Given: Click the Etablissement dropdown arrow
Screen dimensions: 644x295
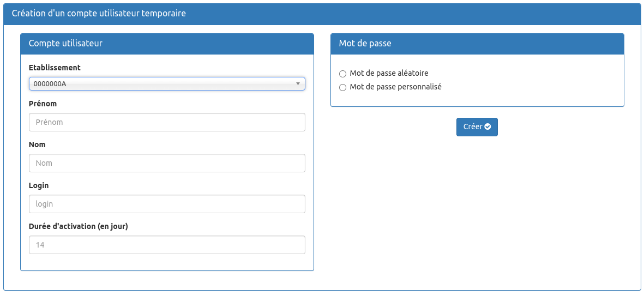Looking at the screenshot, I should point(298,84).
